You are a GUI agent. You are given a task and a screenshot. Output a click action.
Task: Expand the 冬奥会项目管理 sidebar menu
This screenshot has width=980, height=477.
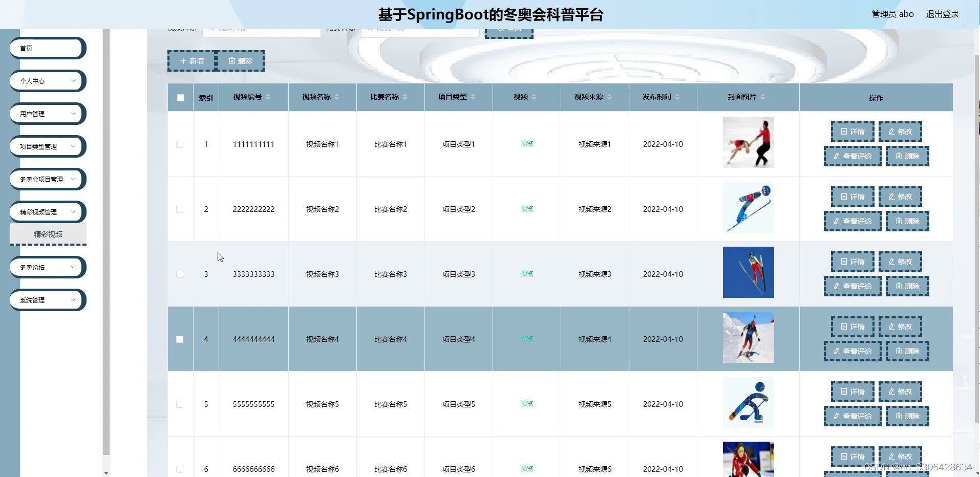(x=48, y=179)
